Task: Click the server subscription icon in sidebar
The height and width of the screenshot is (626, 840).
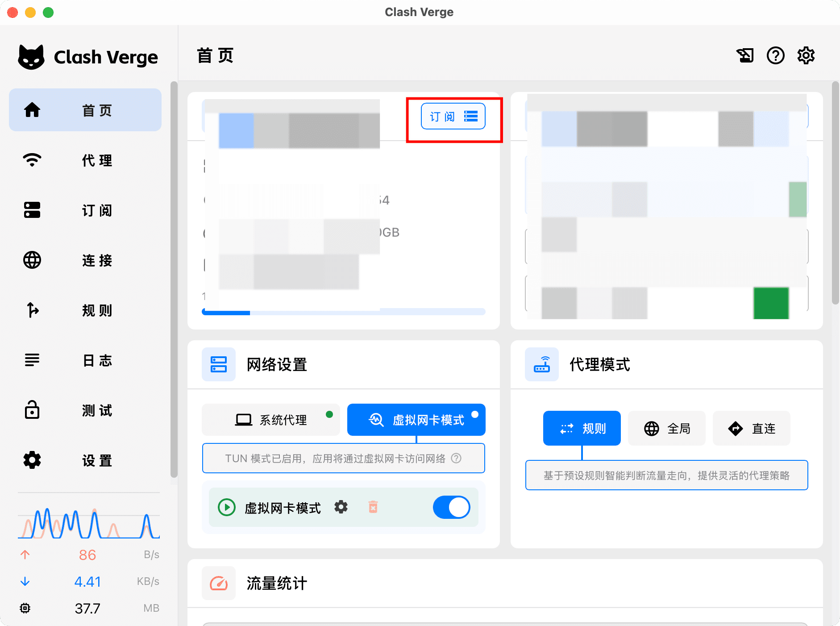Action: tap(32, 210)
